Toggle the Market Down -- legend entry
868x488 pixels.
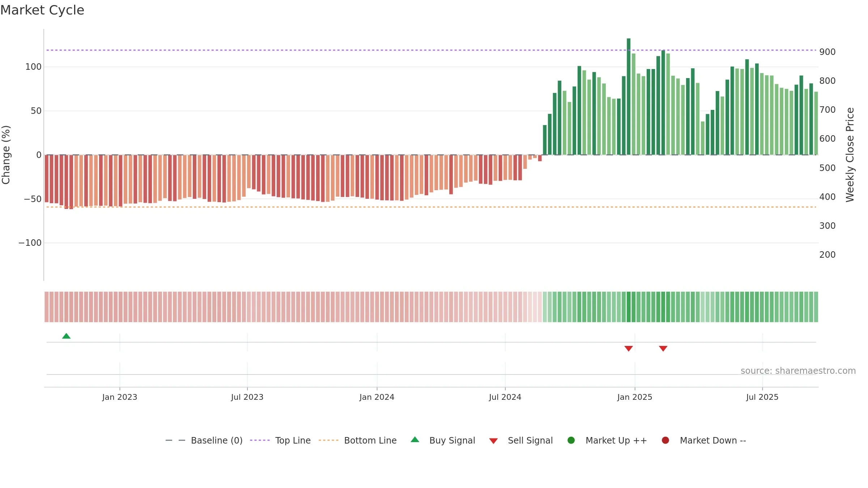pyautogui.click(x=704, y=440)
